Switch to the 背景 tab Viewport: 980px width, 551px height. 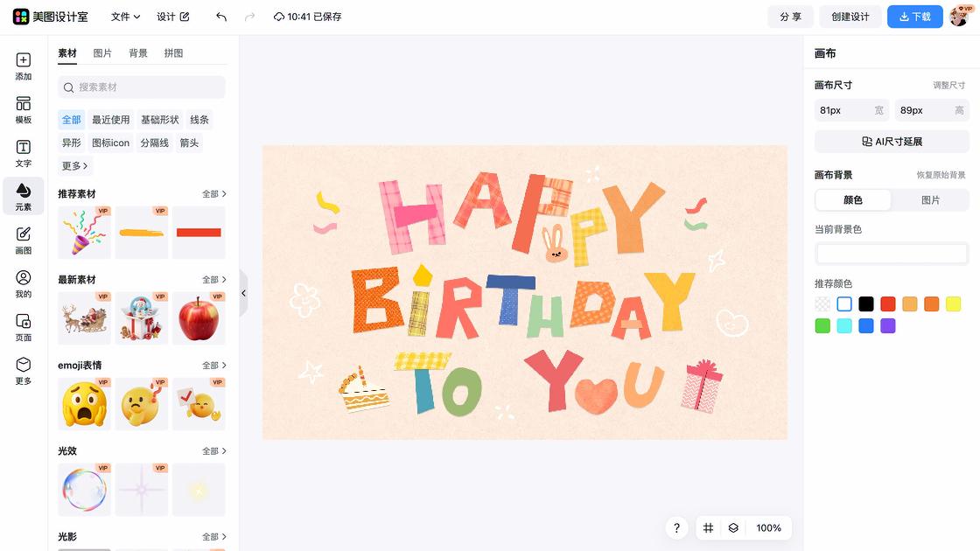click(138, 53)
